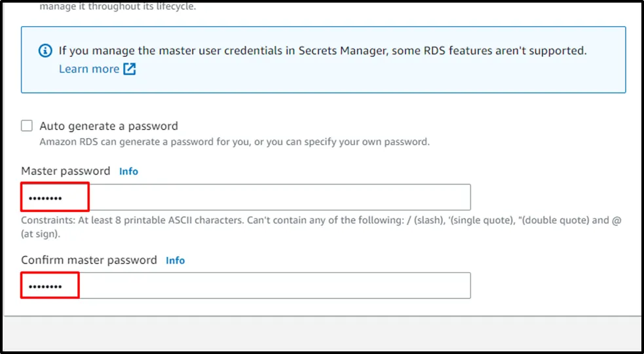Screen dimensions: 644x354
Task: Click the Confirm master password field label
Action: (x=89, y=260)
